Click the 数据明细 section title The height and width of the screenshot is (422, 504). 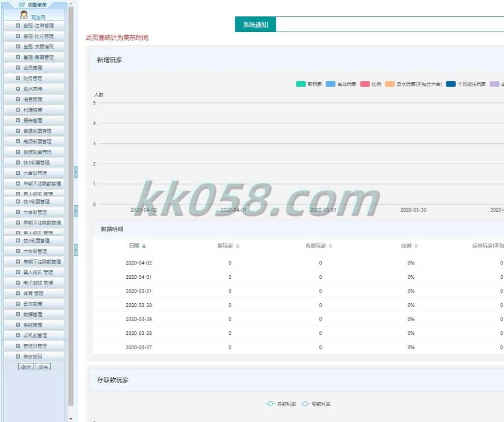112,229
